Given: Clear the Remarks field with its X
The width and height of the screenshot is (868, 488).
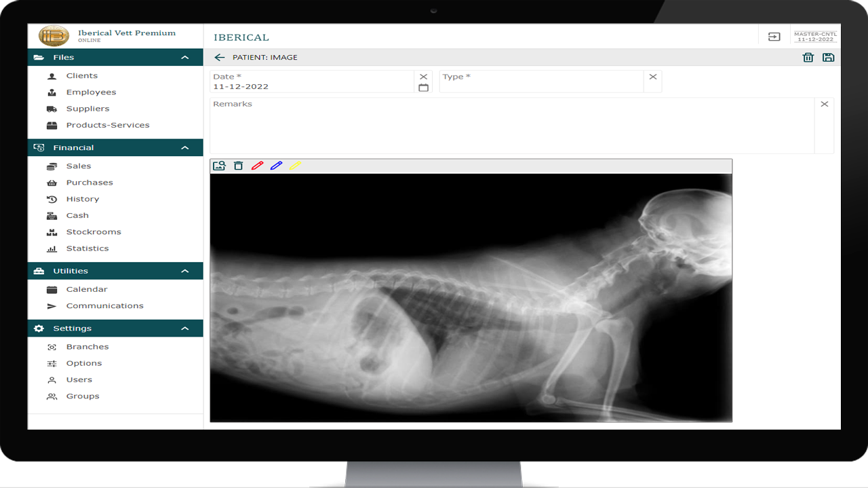Looking at the screenshot, I should [825, 104].
